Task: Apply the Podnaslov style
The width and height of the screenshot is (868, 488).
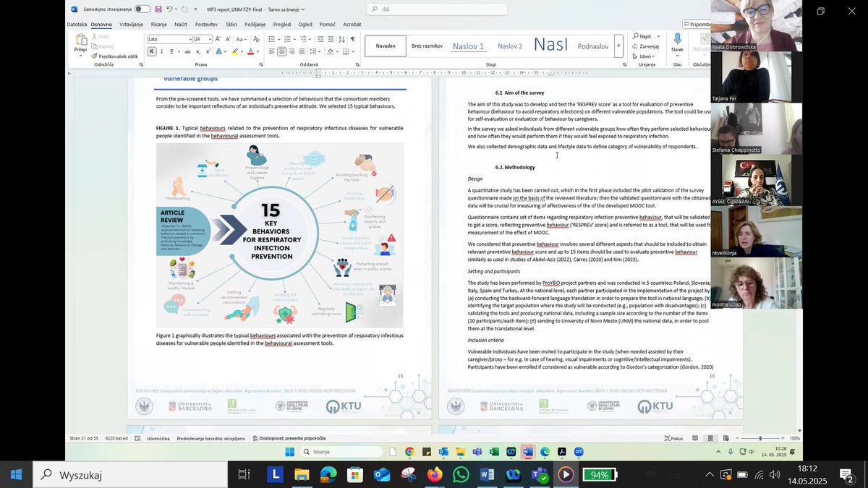Action: [593, 46]
